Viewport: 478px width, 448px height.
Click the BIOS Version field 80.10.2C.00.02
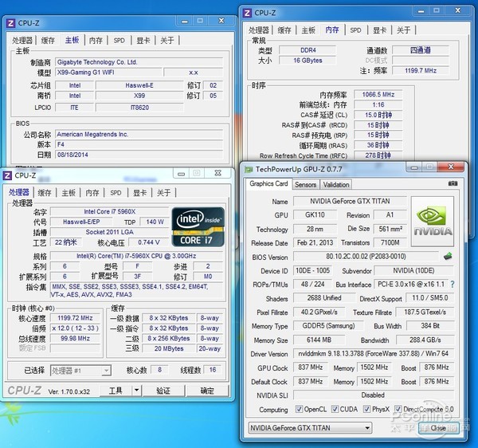366,256
